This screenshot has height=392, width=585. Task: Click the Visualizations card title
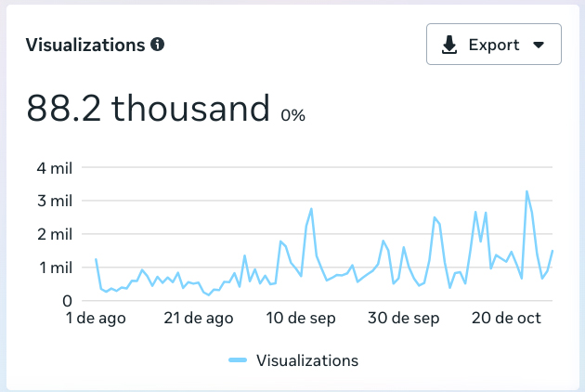[85, 45]
